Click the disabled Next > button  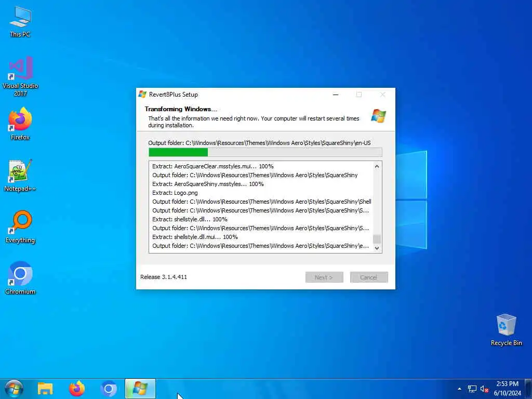pyautogui.click(x=324, y=277)
